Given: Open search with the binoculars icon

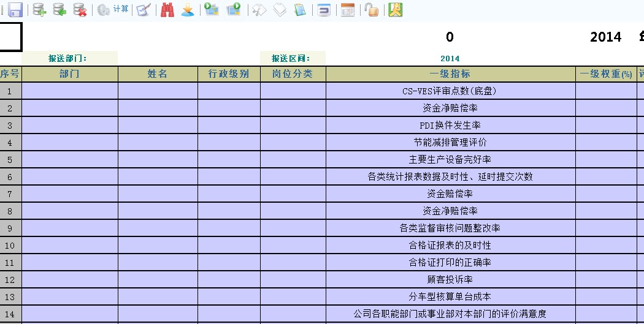Looking at the screenshot, I should click(167, 10).
